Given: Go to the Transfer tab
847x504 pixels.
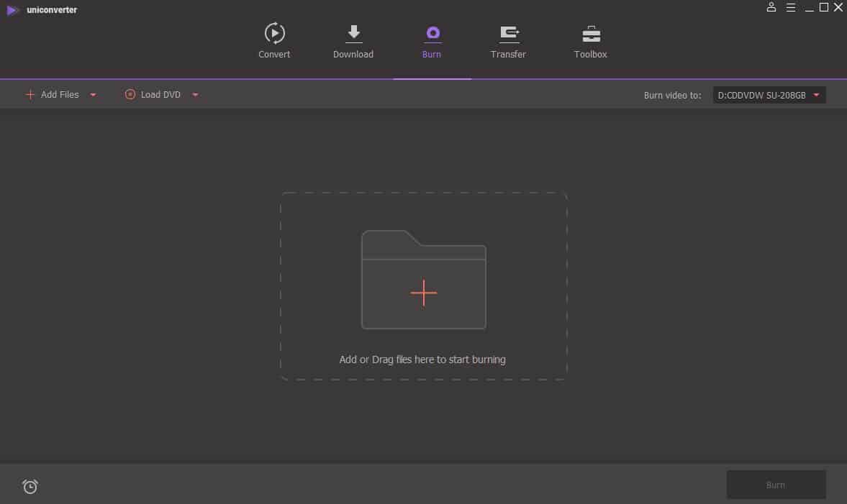Looking at the screenshot, I should pos(508,41).
